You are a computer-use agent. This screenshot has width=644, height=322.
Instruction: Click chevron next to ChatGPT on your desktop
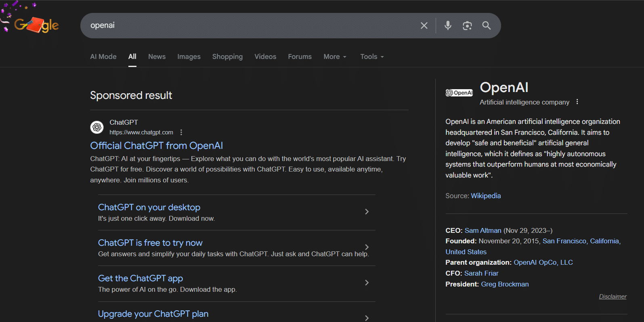367,211
